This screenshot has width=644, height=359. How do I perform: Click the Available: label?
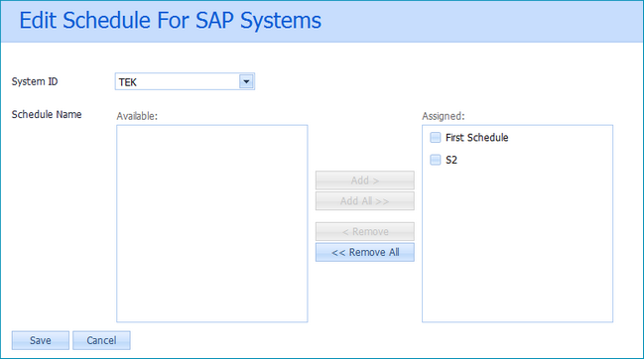(x=137, y=116)
